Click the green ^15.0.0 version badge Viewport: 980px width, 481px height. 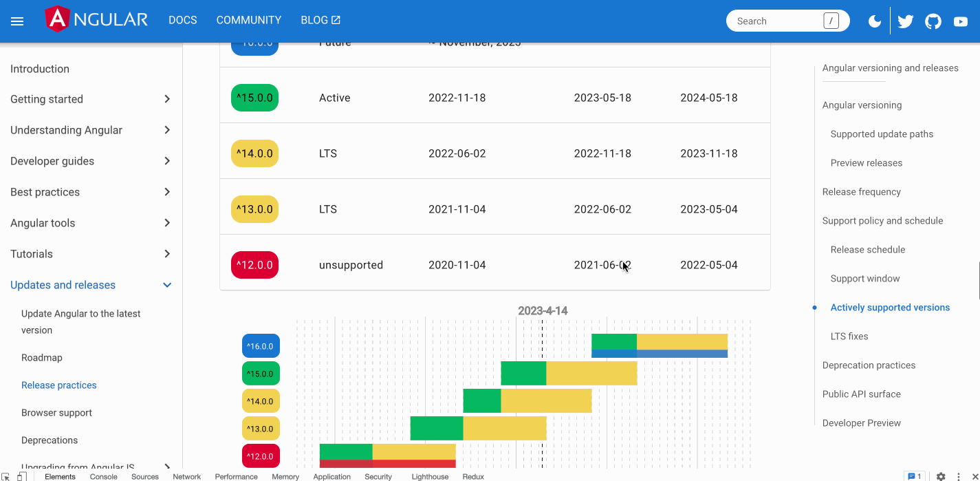pos(254,98)
